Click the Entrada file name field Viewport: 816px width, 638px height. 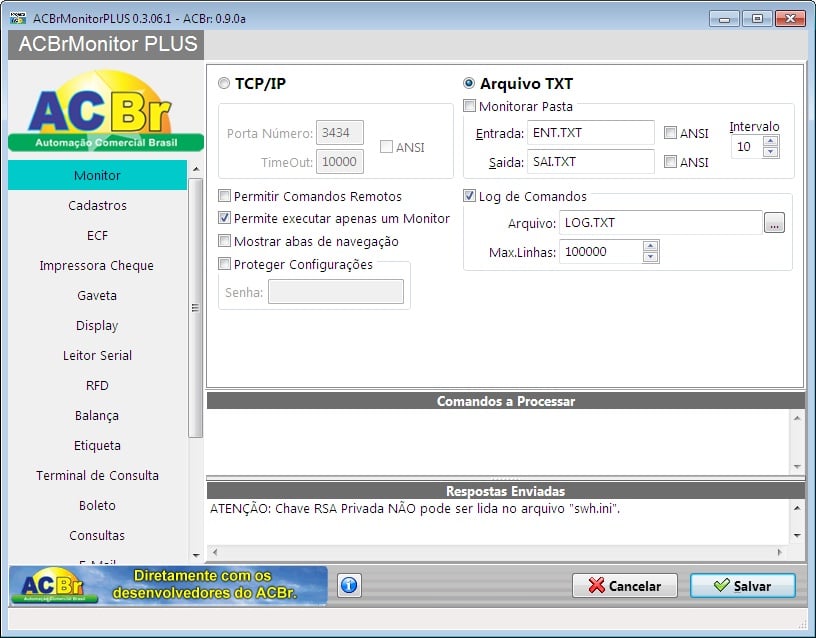(591, 133)
